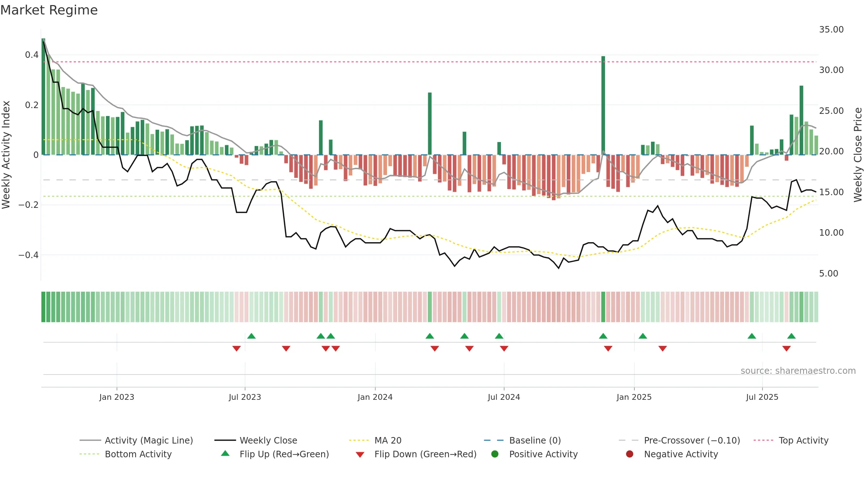Click the Negative Activity legend entry
The image size is (868, 488).
pos(672,454)
